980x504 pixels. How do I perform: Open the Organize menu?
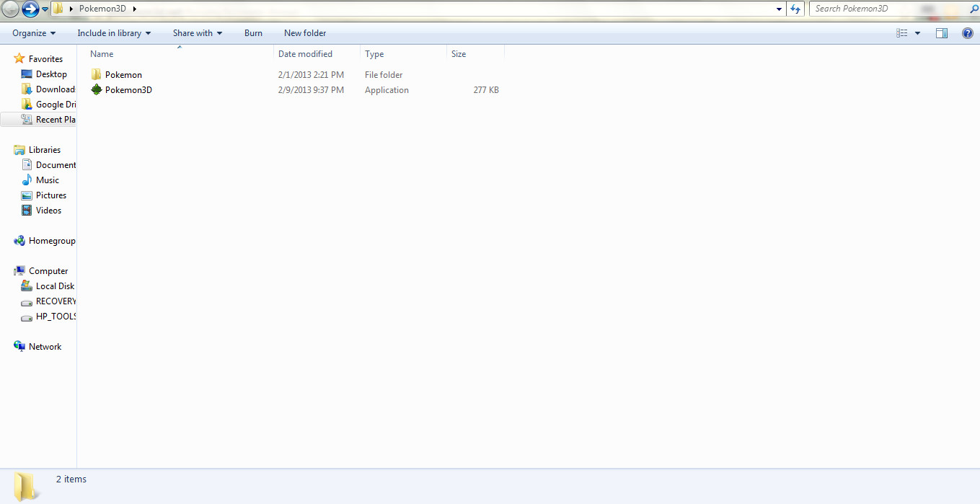tap(34, 33)
